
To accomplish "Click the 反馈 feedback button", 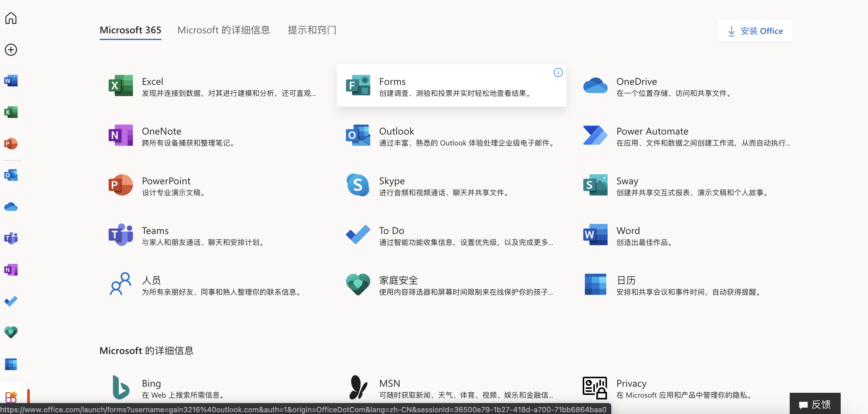I will [x=815, y=404].
